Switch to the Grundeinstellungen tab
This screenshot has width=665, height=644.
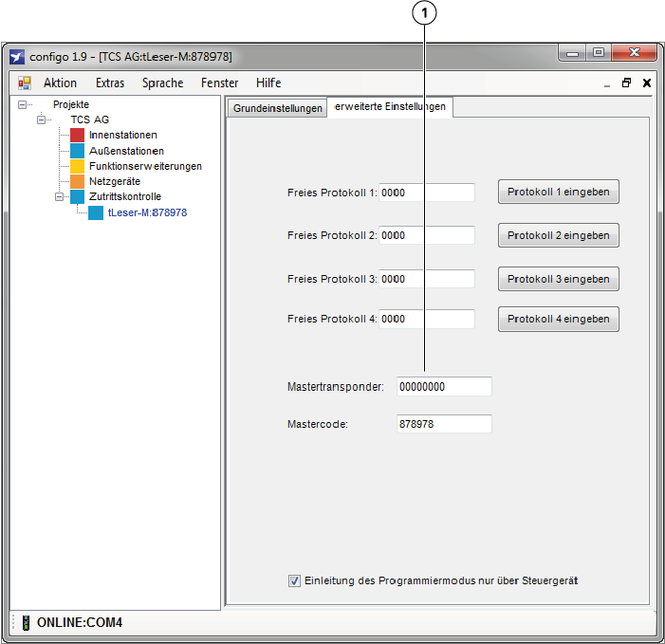tap(276, 108)
